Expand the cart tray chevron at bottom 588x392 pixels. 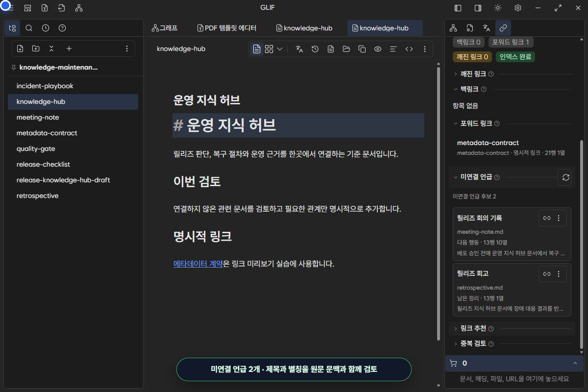pyautogui.click(x=575, y=363)
